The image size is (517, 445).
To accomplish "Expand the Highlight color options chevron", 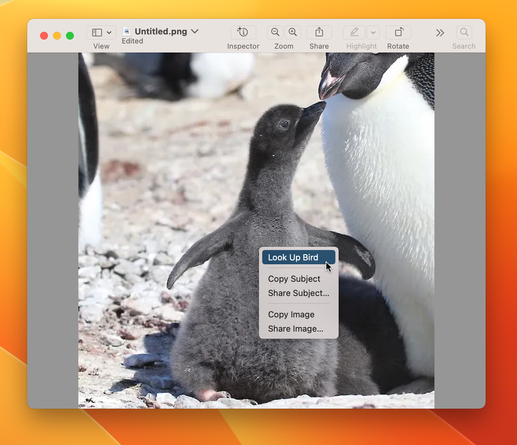I will pyautogui.click(x=373, y=32).
